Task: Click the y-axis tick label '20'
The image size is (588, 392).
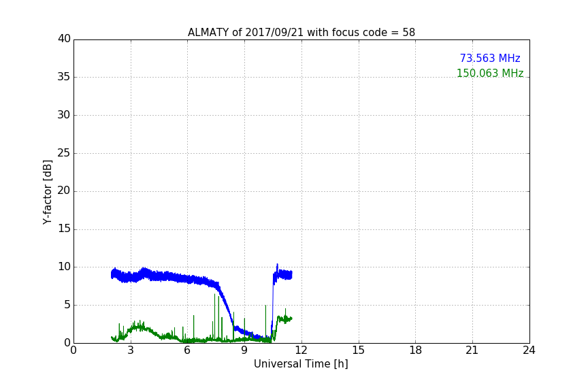Action: (64, 191)
